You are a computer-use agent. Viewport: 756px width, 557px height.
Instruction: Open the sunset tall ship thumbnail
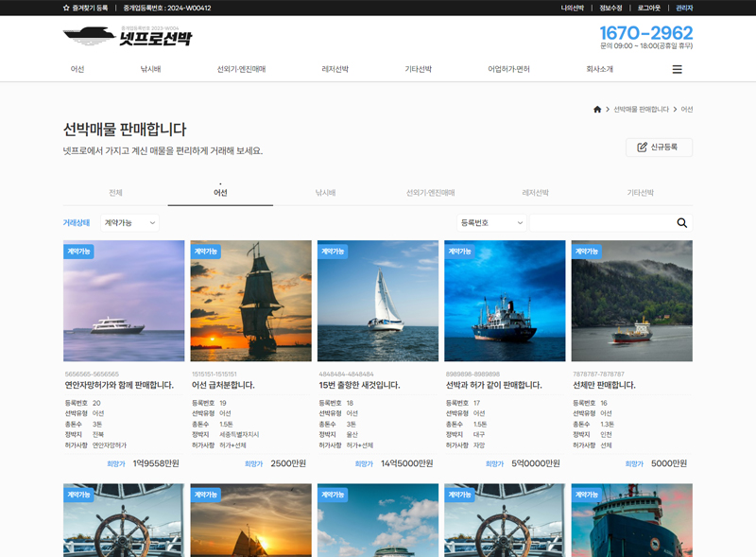click(250, 301)
